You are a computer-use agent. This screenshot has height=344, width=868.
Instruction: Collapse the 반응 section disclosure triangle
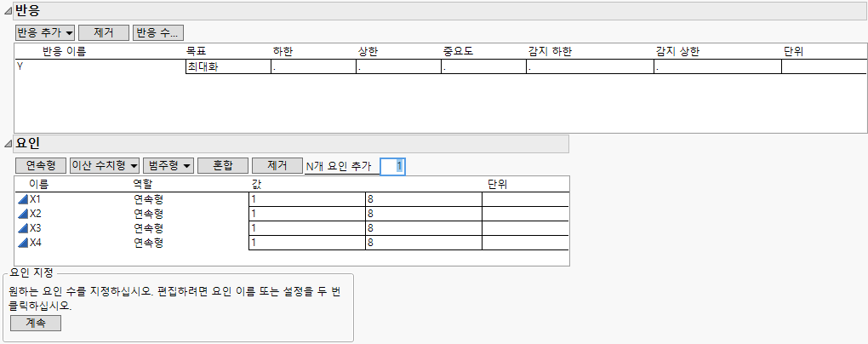coord(7,10)
